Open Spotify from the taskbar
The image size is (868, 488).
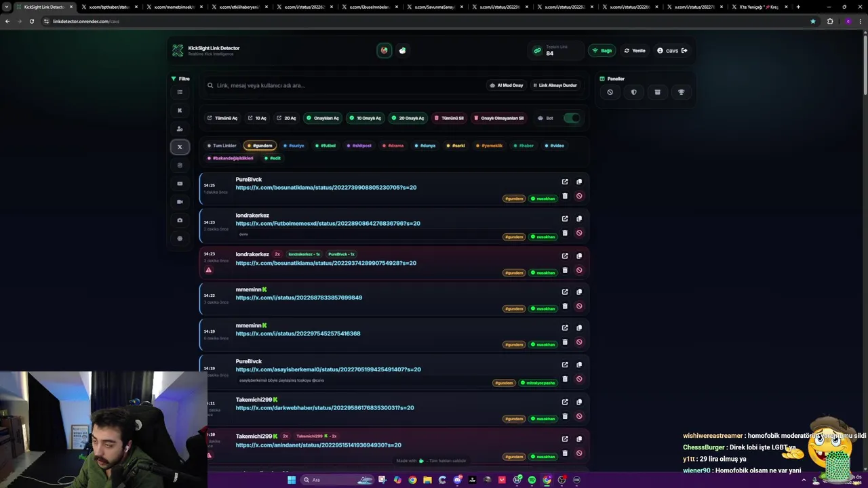532,480
